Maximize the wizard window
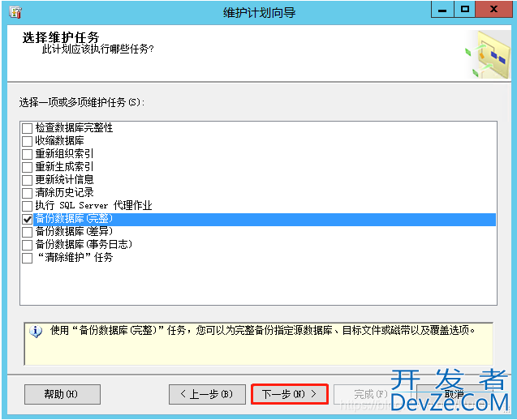 tap(464, 11)
